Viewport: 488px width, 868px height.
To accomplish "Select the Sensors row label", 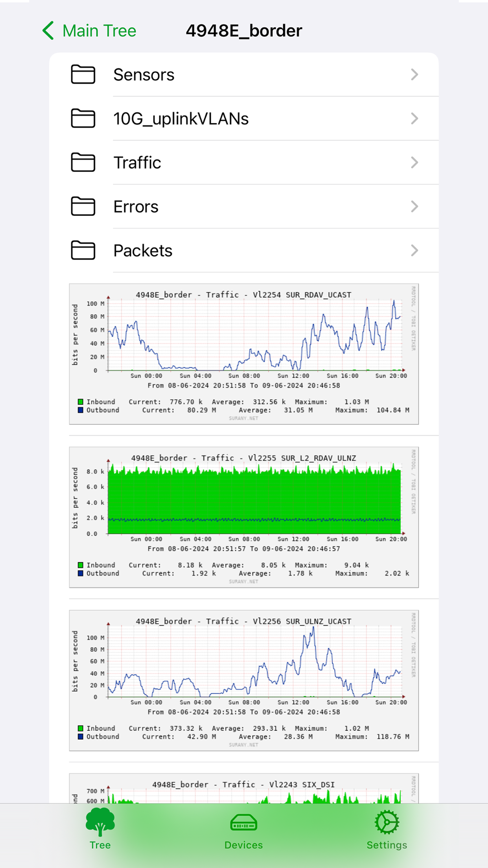I will (144, 75).
